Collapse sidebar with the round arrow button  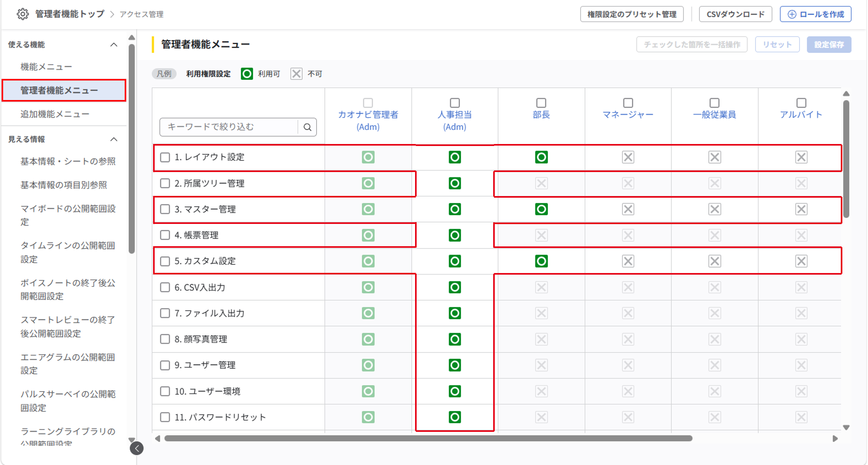(137, 448)
